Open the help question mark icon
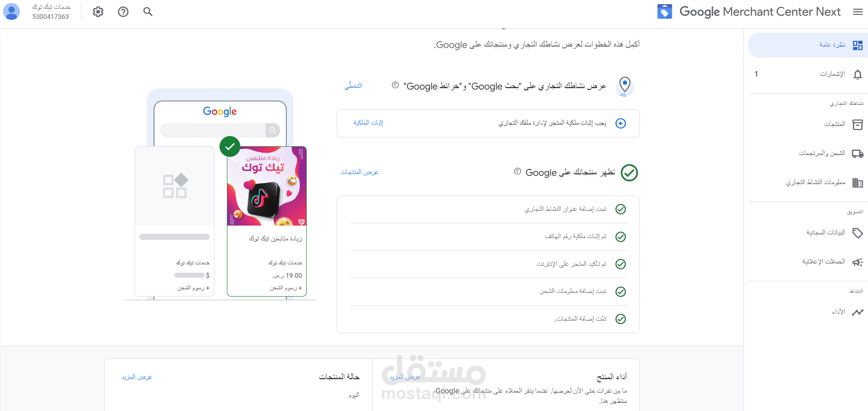868x411 pixels. pos(123,12)
